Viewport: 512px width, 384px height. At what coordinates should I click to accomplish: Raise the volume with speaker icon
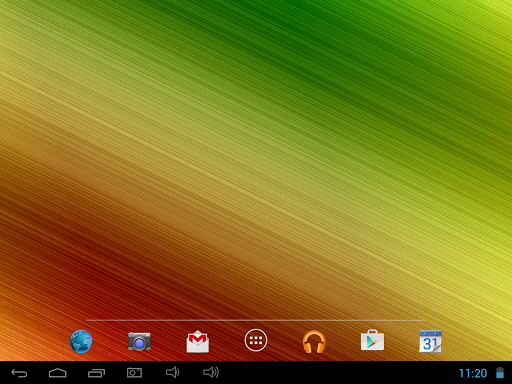[x=211, y=372]
